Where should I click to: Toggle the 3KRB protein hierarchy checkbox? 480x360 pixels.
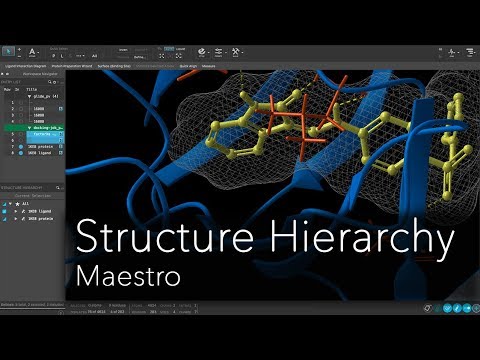[4, 219]
